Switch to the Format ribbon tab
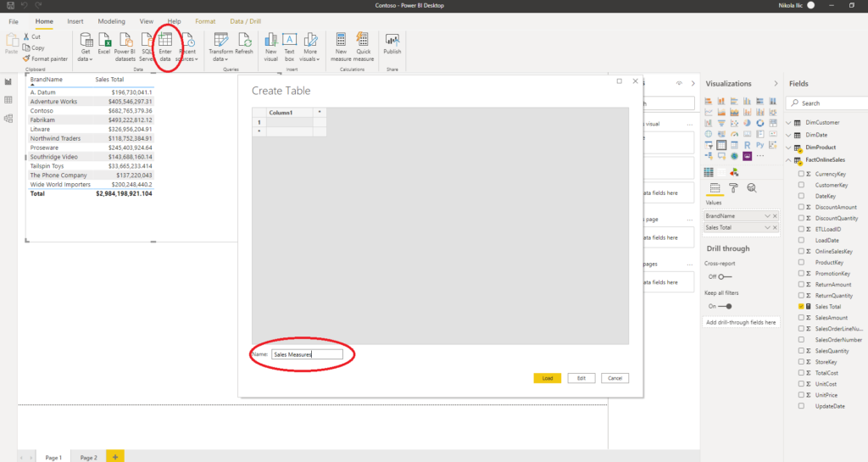Screen dimensions: 868x462 pyautogui.click(x=205, y=21)
